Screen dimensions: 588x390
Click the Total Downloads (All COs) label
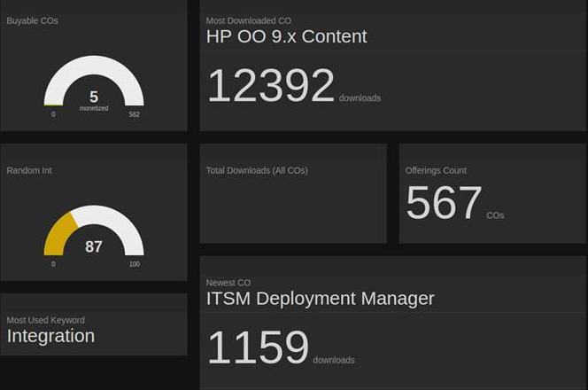pyautogui.click(x=257, y=170)
